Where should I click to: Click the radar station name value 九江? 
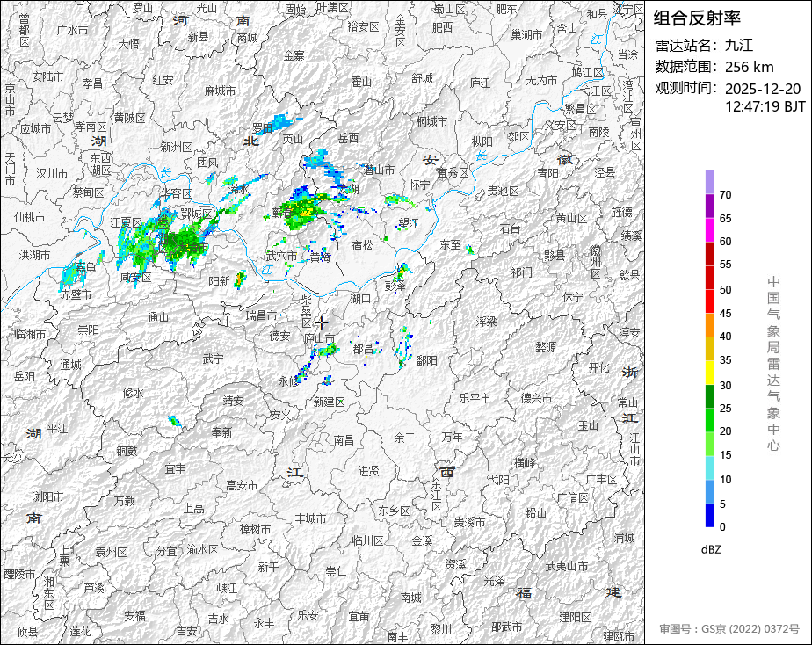pos(739,45)
